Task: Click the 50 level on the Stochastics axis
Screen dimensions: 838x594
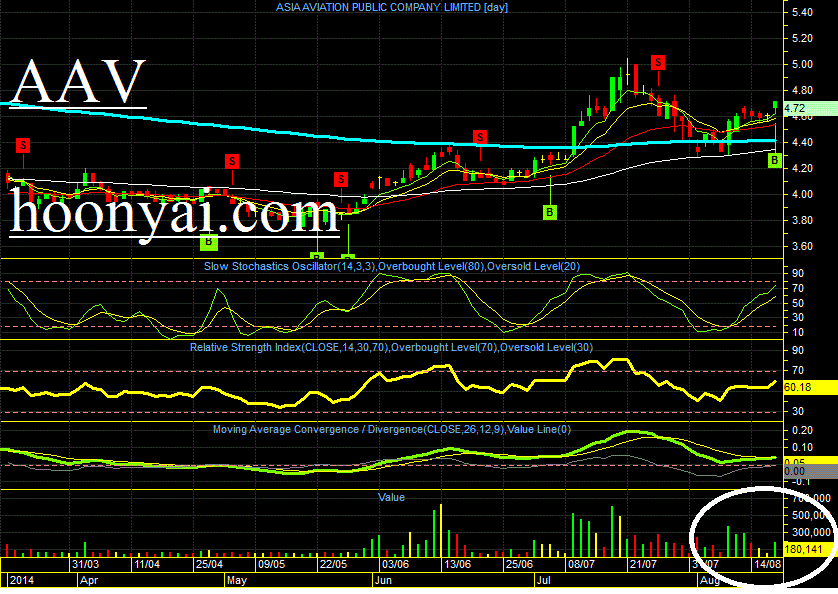Action: pyautogui.click(x=798, y=303)
